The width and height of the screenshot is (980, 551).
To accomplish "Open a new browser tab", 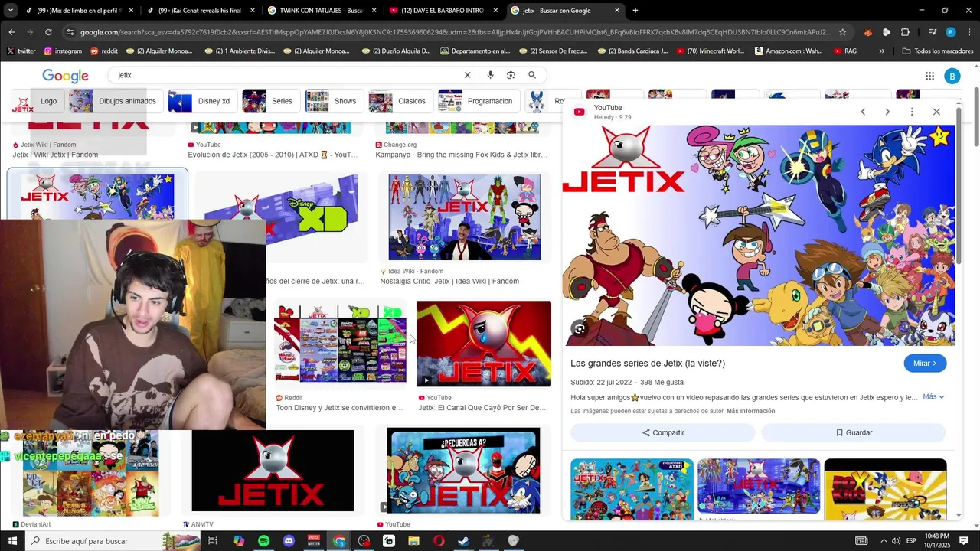I will click(635, 11).
